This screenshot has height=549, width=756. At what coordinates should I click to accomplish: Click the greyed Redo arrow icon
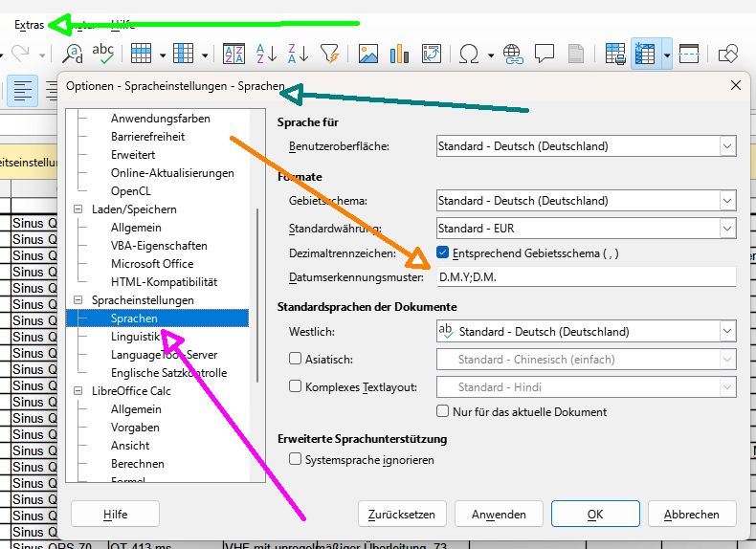pos(21,54)
